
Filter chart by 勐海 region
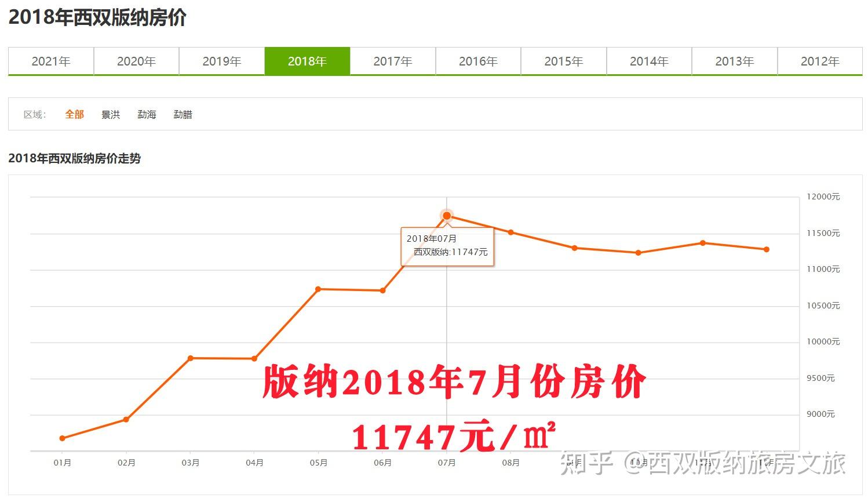(x=147, y=114)
